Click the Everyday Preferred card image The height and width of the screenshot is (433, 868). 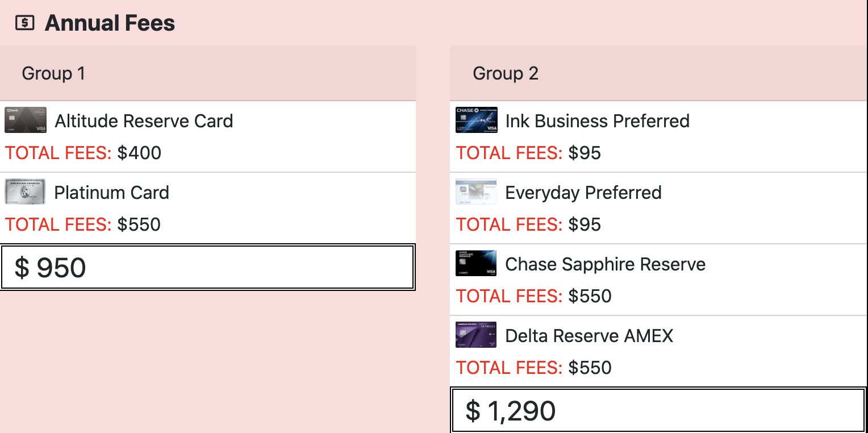point(476,191)
